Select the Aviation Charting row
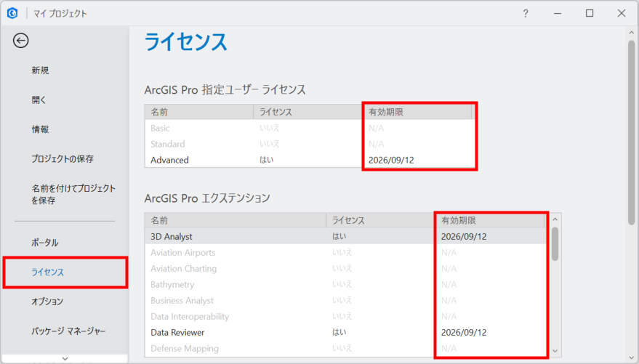The width and height of the screenshot is (639, 364). pos(345,268)
